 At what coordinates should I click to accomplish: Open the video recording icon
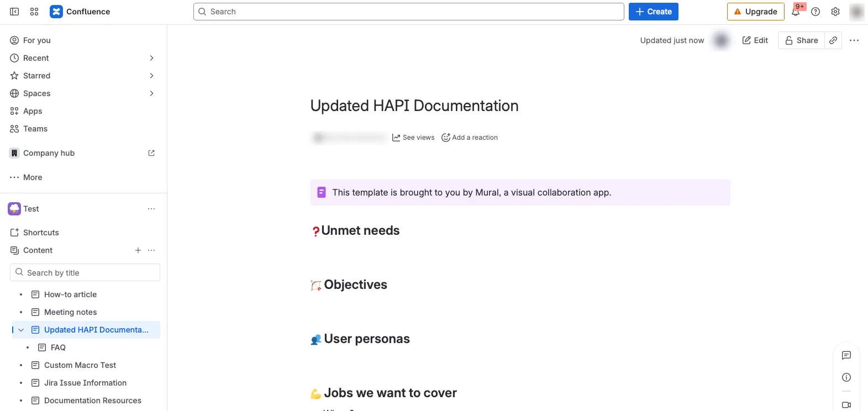click(x=846, y=405)
